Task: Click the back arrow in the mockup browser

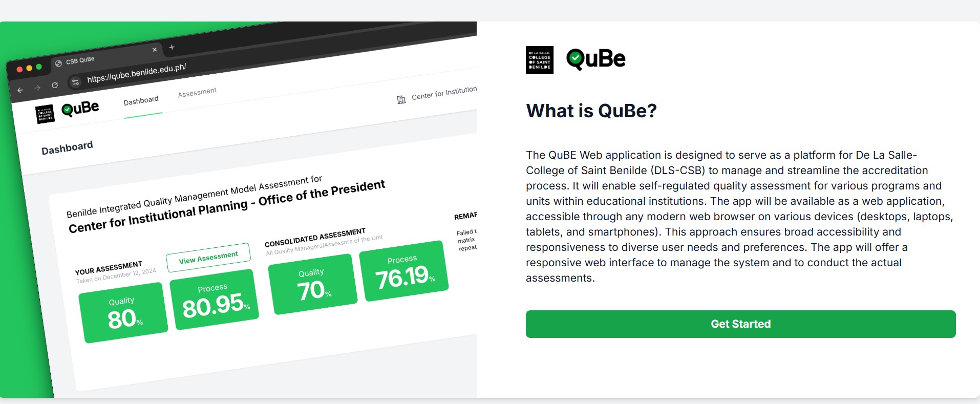Action: click(x=20, y=90)
